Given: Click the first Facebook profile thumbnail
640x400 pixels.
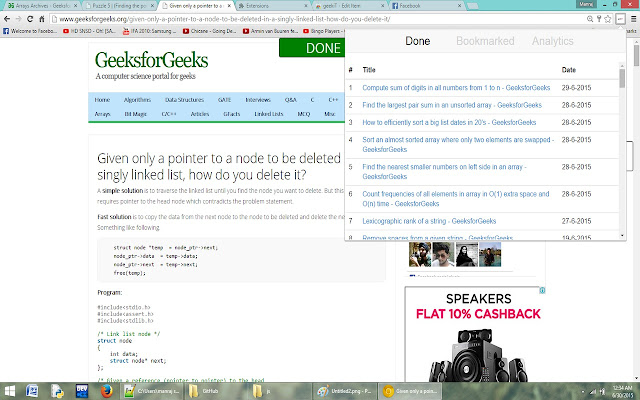Looking at the screenshot, I should point(420,254).
